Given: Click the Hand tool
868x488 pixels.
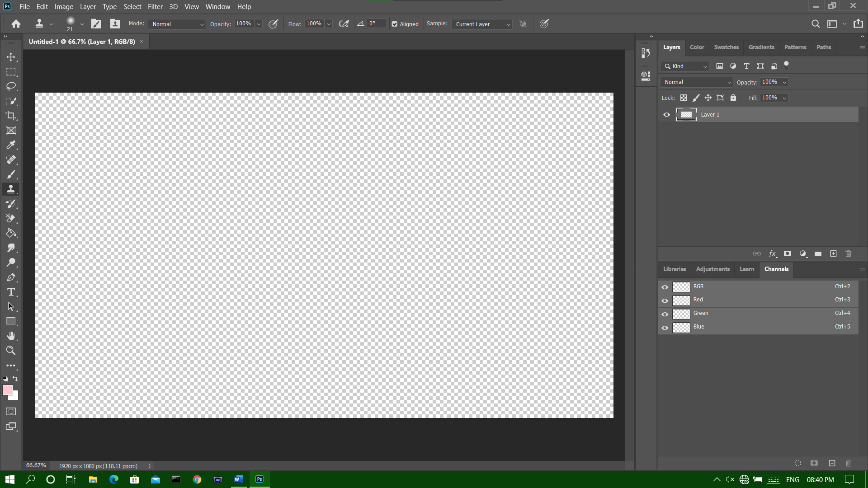Looking at the screenshot, I should tap(11, 336).
